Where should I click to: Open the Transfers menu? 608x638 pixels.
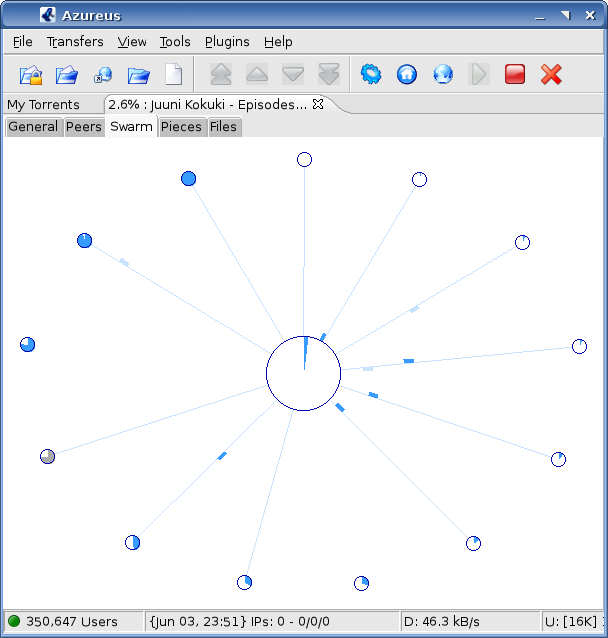(75, 42)
